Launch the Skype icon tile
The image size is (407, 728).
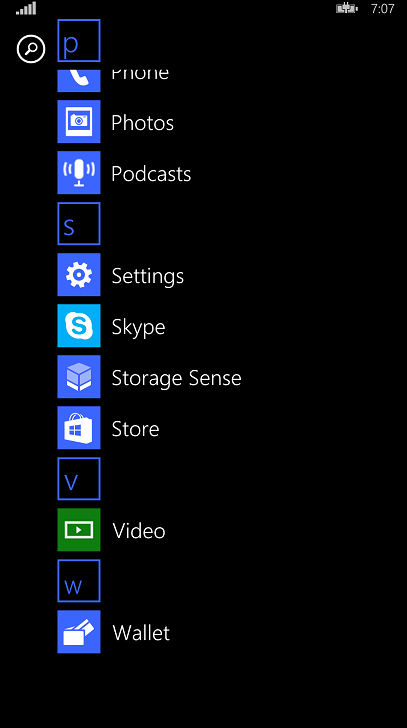coord(79,326)
